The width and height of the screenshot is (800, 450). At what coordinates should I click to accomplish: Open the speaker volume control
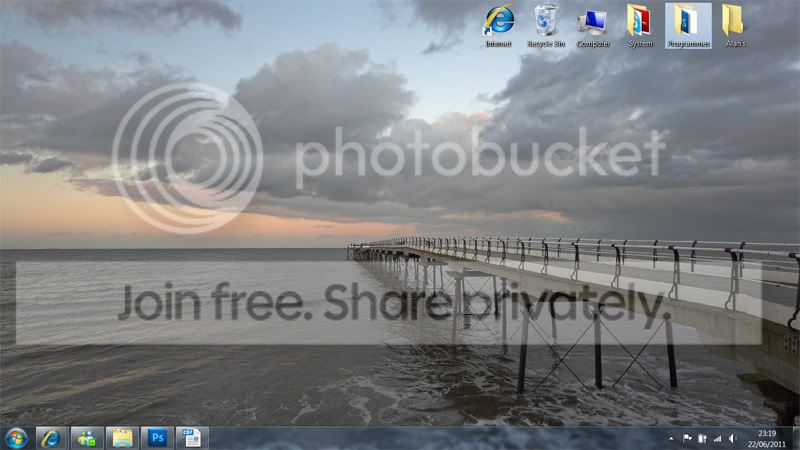[733, 439]
